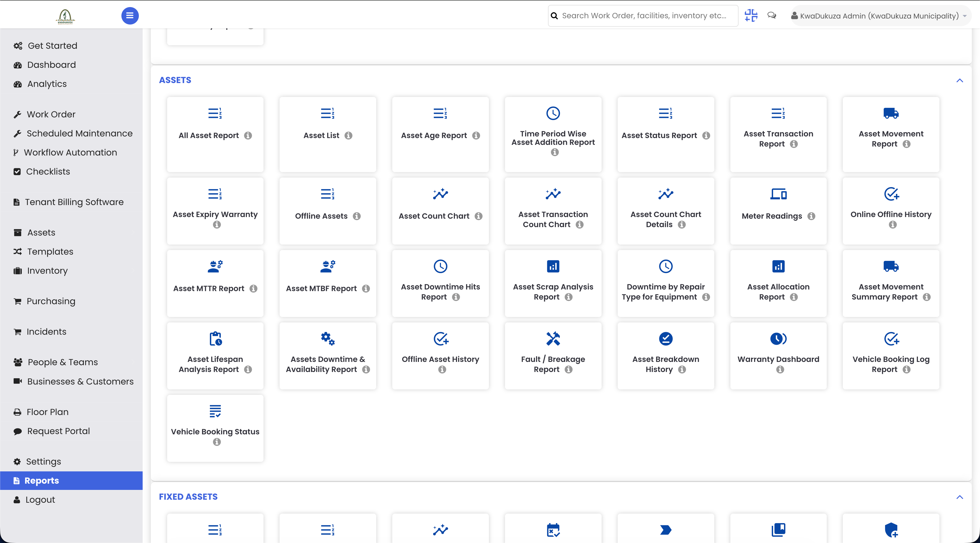This screenshot has width=980, height=543.
Task: Click the search Work Order input field
Action: (x=643, y=16)
